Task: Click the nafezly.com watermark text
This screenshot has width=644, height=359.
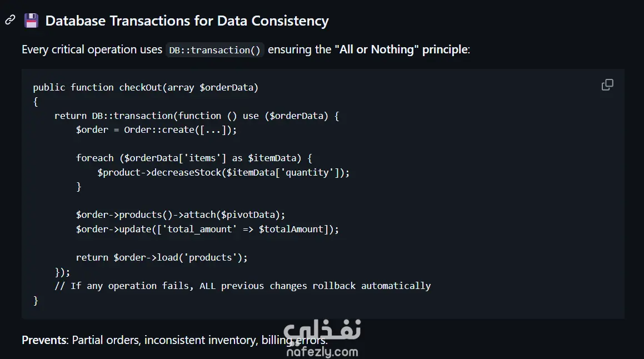Action: click(x=322, y=352)
